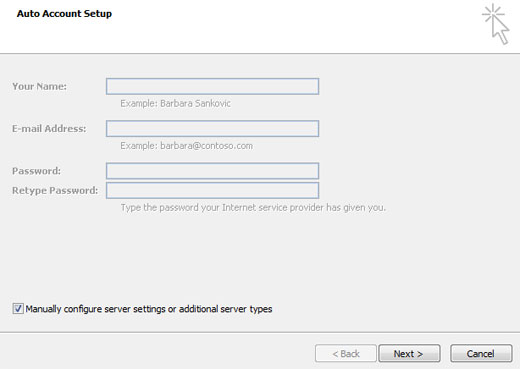Click the Your Name label
The height and width of the screenshot is (369, 520).
tap(39, 86)
